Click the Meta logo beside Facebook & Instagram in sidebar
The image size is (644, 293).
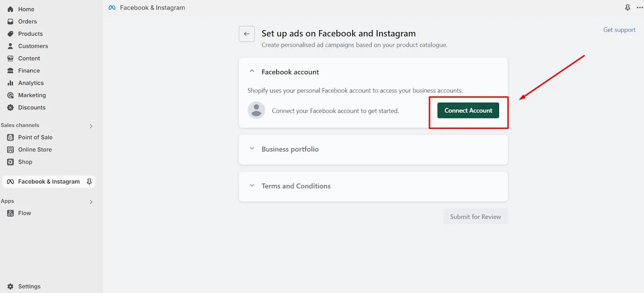click(x=10, y=182)
